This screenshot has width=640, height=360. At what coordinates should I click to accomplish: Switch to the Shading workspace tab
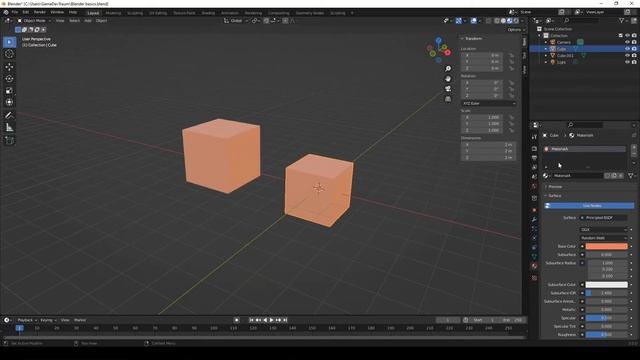click(208, 13)
